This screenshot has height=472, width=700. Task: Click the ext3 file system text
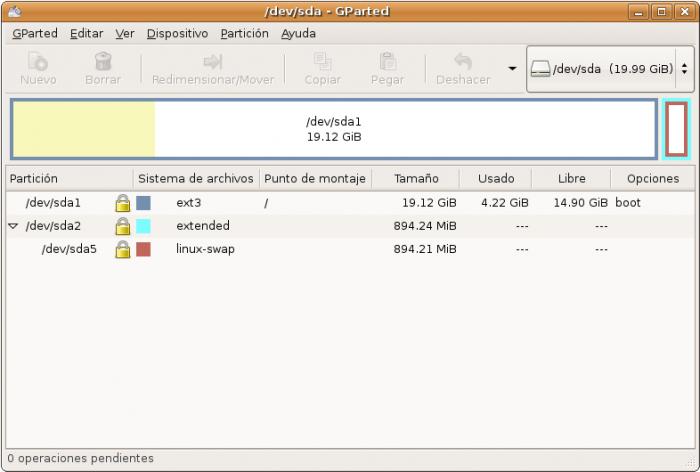(188, 203)
